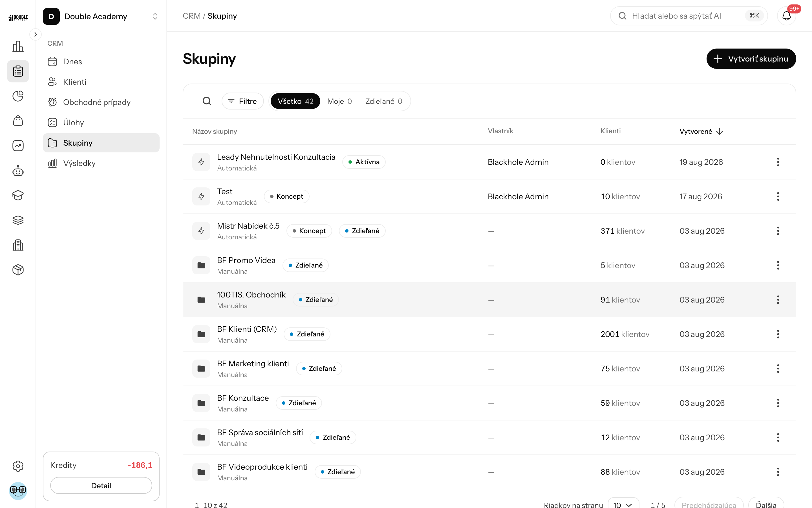Click Detail button under Kredity
The height and width of the screenshot is (508, 812).
tap(101, 485)
